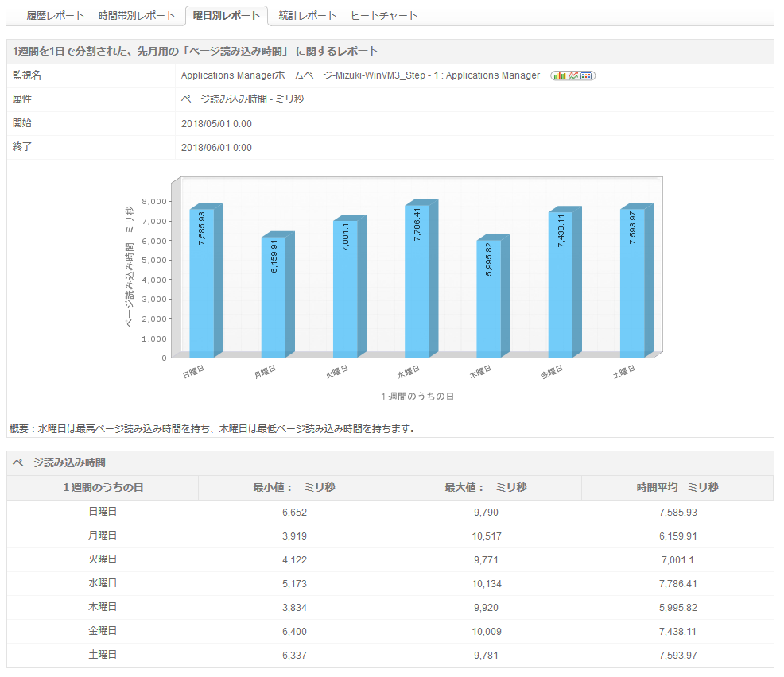This screenshot has width=784, height=677.
Task: Open the ヒートチャート tab
Action: coord(384,15)
